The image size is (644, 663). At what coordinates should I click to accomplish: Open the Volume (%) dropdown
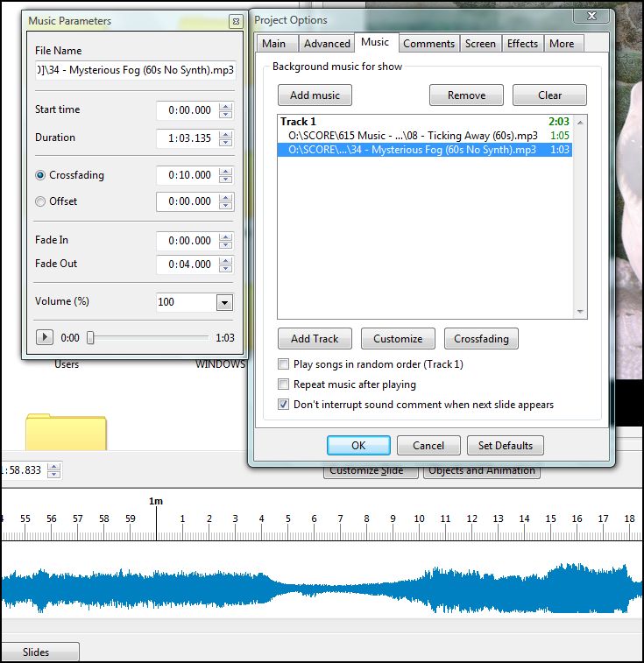click(223, 302)
